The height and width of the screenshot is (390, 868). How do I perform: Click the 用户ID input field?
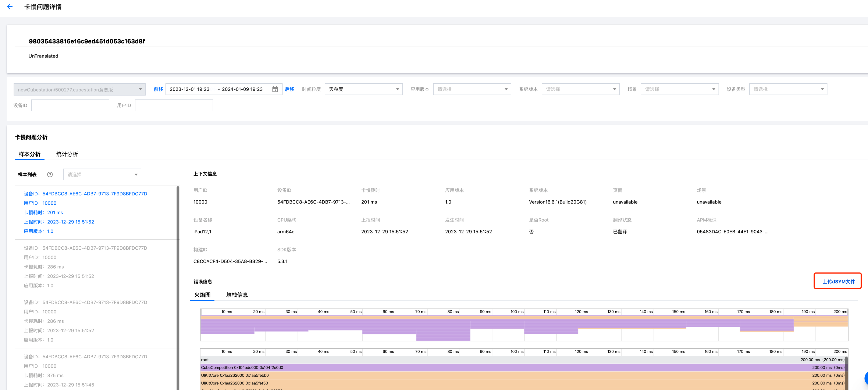click(x=174, y=105)
